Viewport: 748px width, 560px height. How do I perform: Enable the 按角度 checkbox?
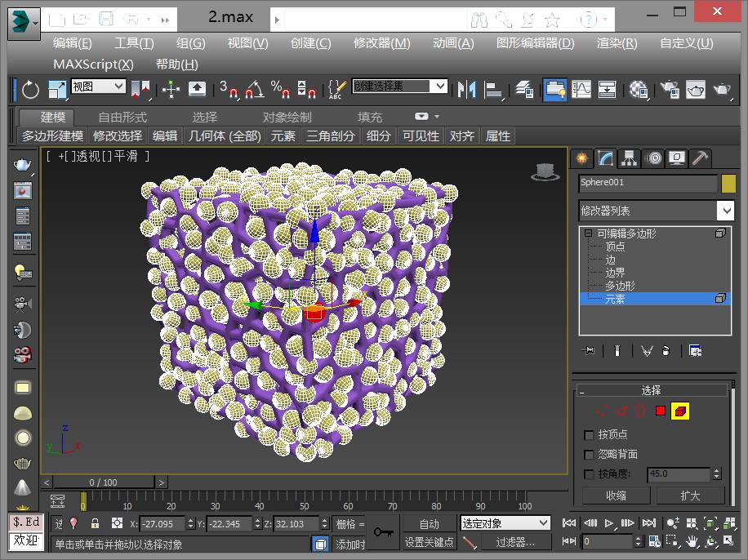pos(589,474)
